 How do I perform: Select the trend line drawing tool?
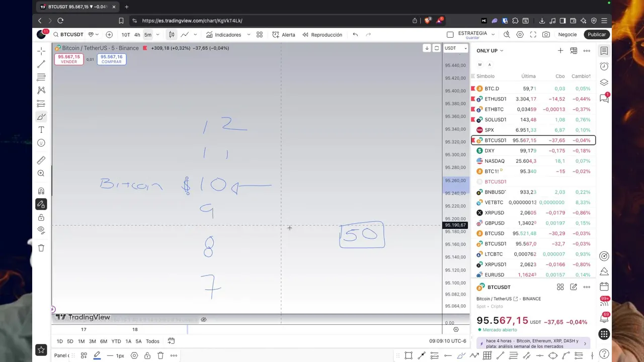pos(41,64)
